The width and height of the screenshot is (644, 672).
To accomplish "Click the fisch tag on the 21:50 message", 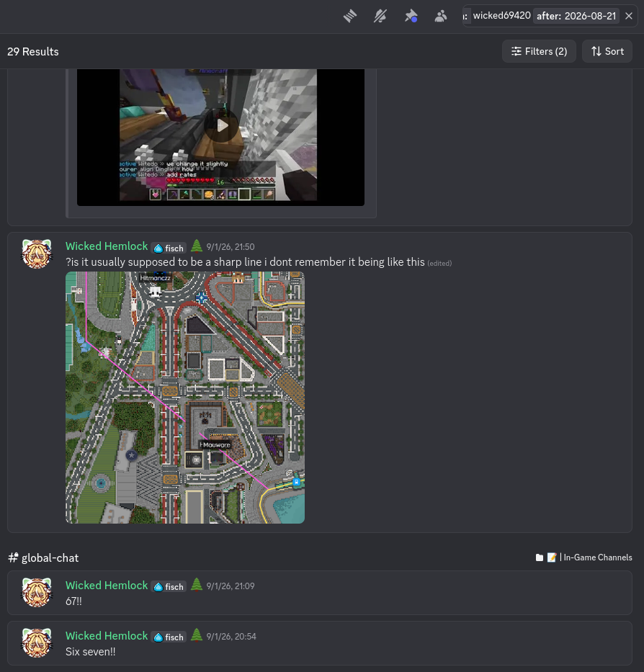I will coord(169,248).
